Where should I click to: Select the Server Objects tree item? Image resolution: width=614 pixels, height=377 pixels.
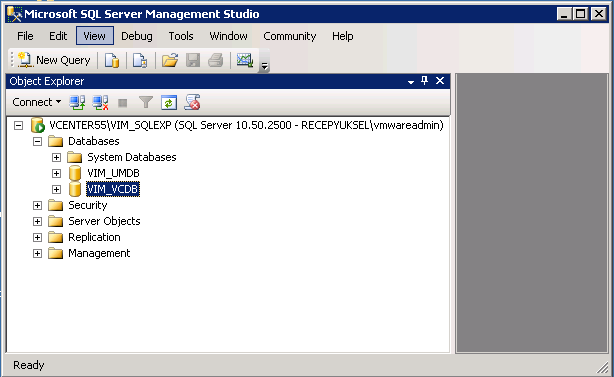(104, 222)
